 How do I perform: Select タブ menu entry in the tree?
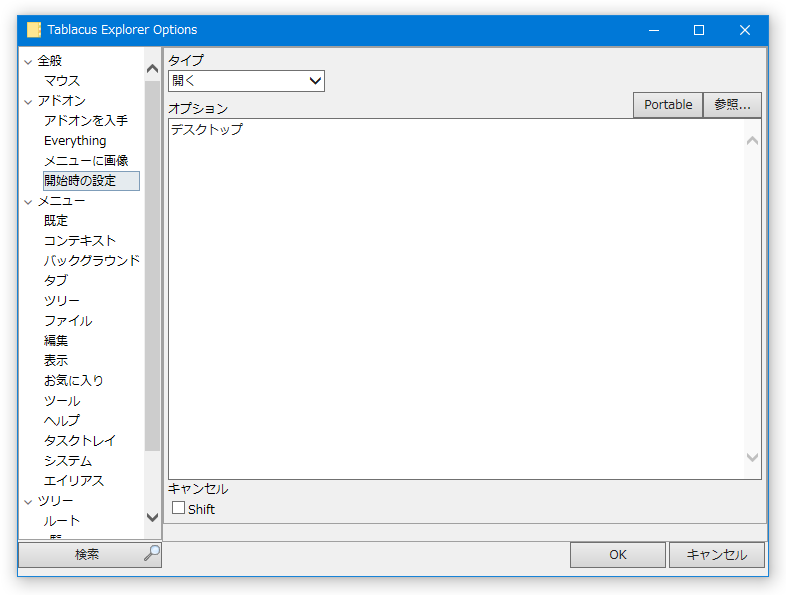pyautogui.click(x=56, y=281)
